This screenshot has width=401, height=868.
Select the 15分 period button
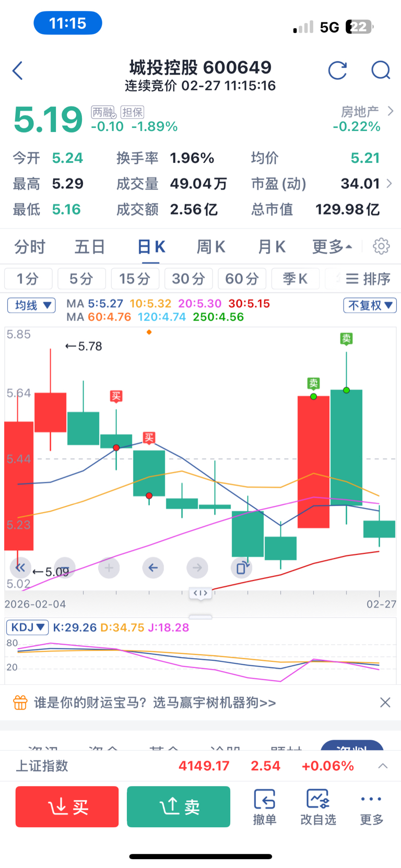pyautogui.click(x=135, y=279)
